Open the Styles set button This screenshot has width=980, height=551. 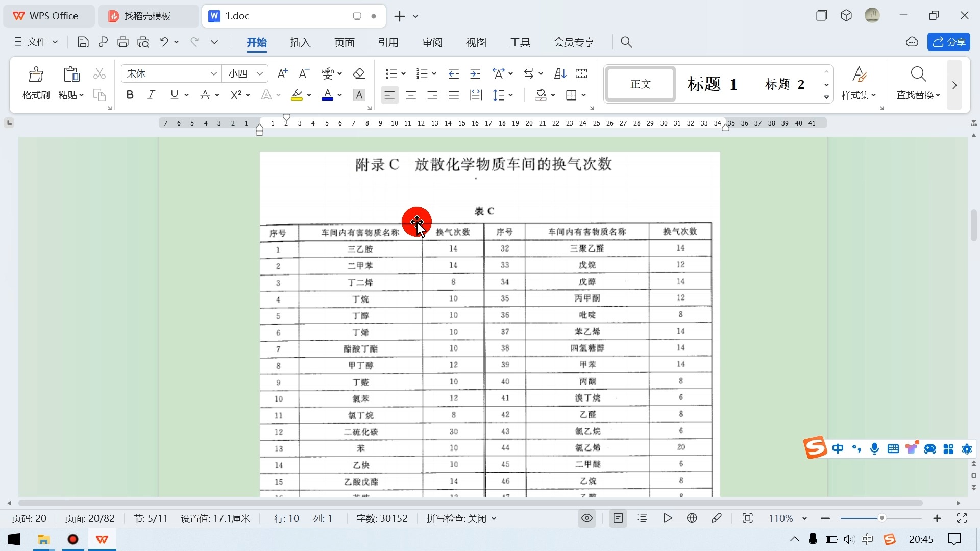859,83
